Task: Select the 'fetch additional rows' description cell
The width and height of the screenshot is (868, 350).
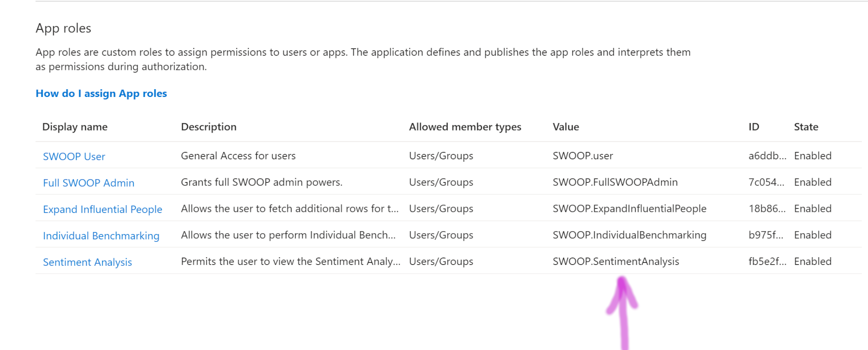Action: tap(290, 209)
